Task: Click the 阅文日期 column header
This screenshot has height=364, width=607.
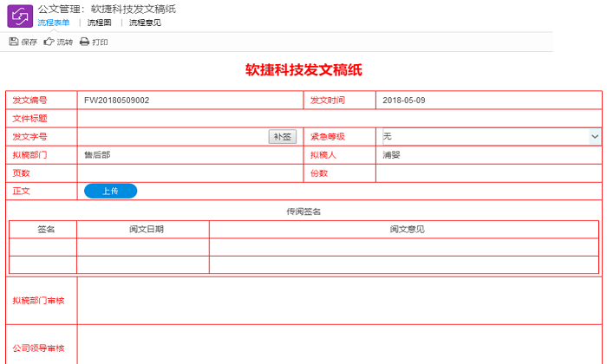Action: click(x=147, y=229)
